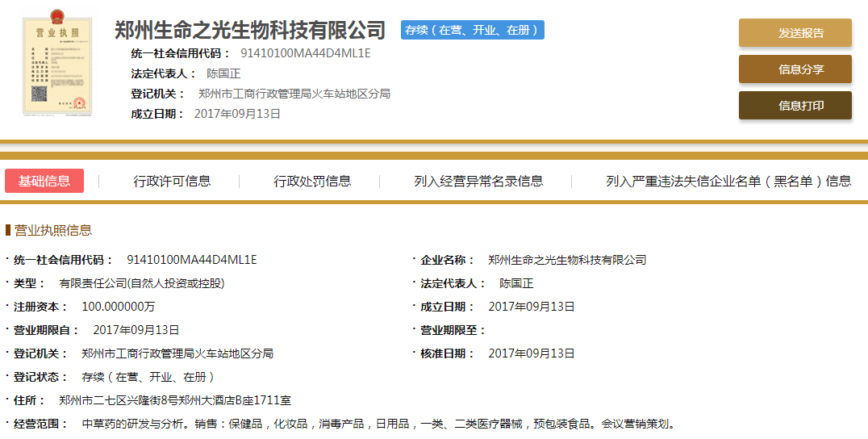Click header credit code 91410100MA44D4ML1E
The height and width of the screenshot is (439, 868).
306,54
